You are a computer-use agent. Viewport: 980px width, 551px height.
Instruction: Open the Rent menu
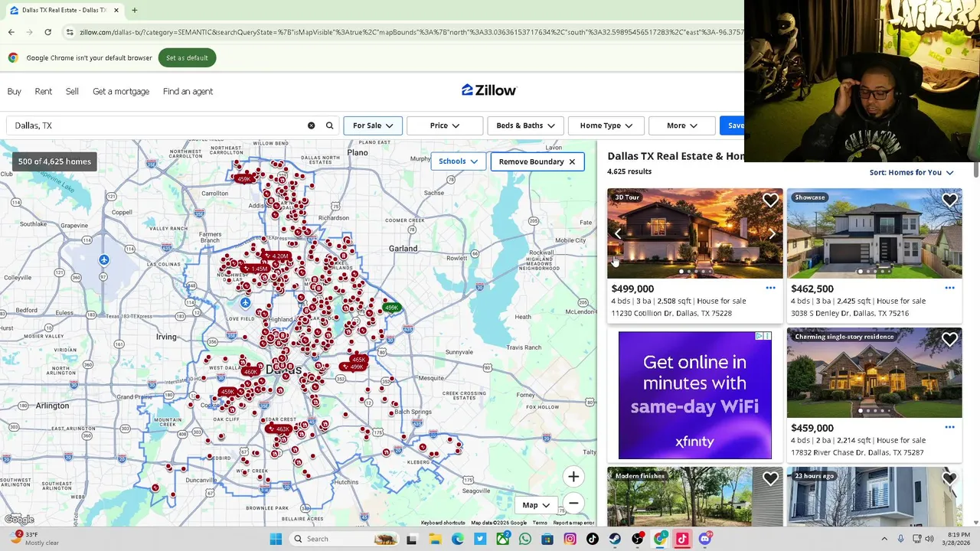click(43, 91)
